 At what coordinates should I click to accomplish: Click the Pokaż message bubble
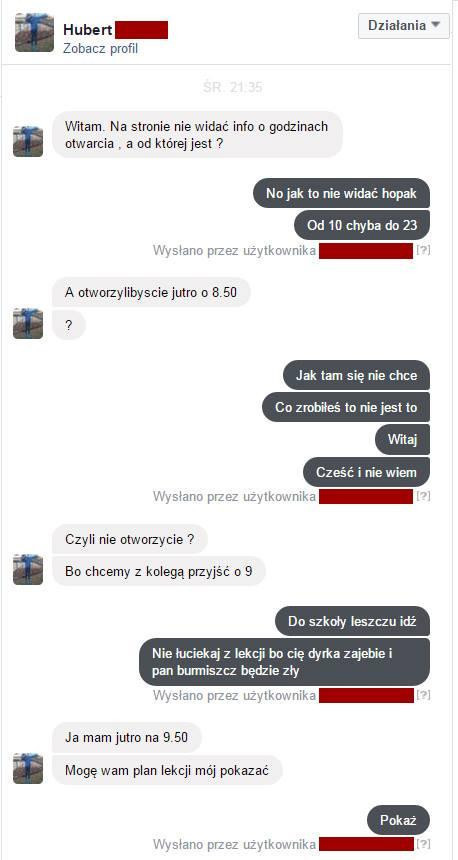click(x=398, y=821)
